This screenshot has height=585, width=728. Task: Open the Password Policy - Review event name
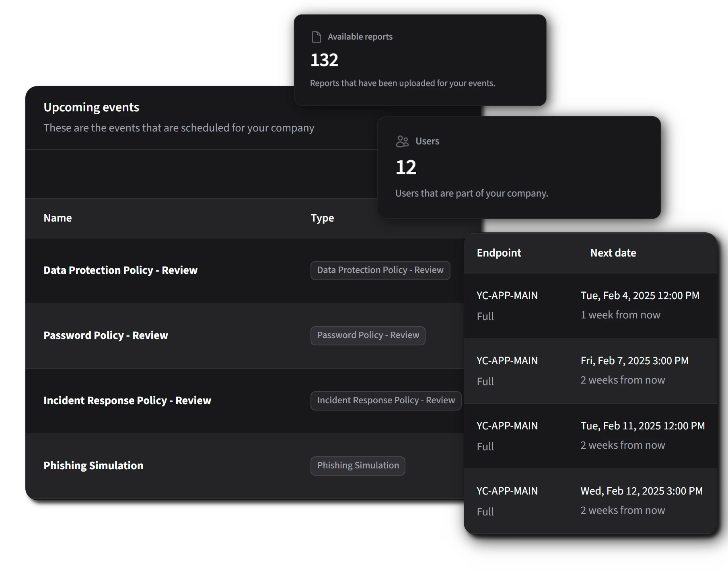point(105,335)
